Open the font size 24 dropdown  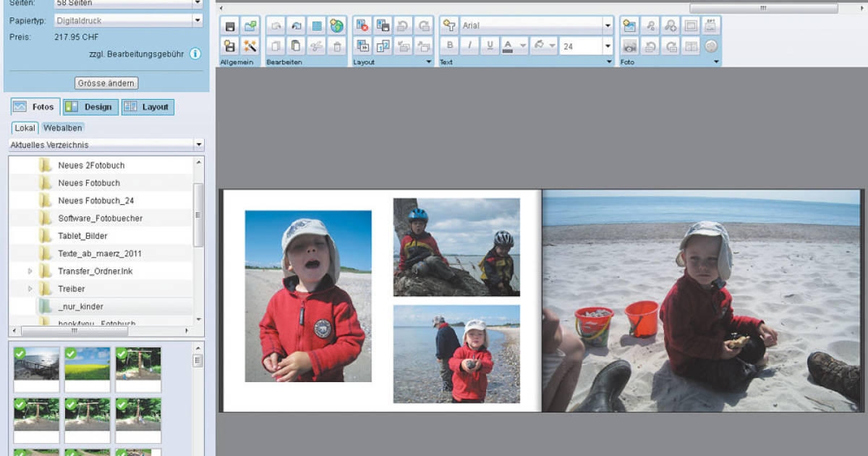[x=608, y=46]
